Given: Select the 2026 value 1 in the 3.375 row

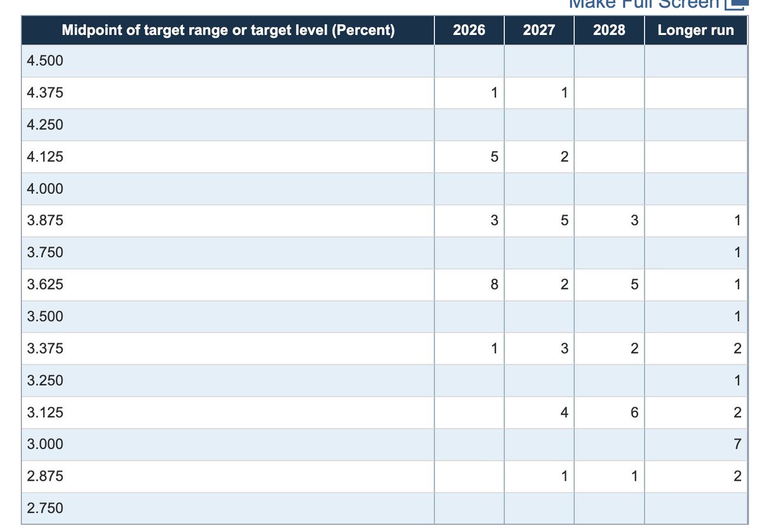Looking at the screenshot, I should tap(494, 349).
